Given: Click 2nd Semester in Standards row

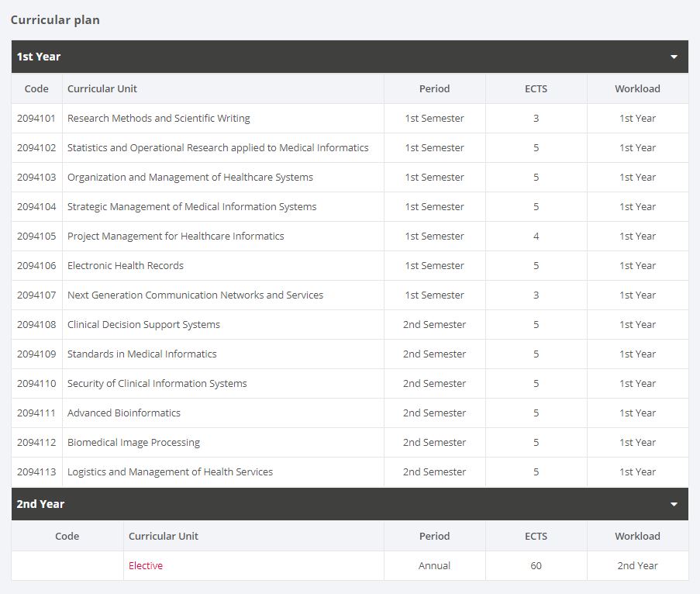Looking at the screenshot, I should (434, 354).
